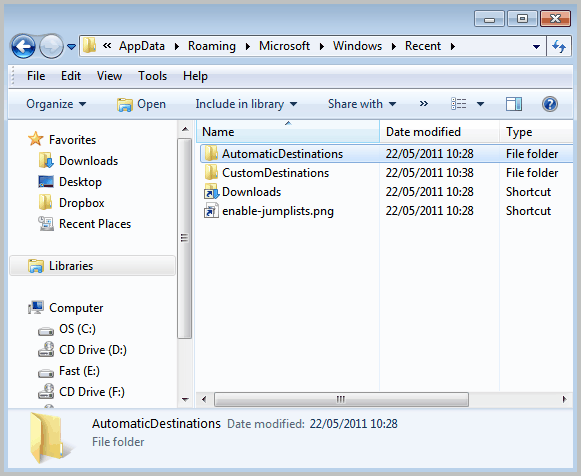Open the Tools menu
This screenshot has width=581, height=476.
[x=152, y=76]
